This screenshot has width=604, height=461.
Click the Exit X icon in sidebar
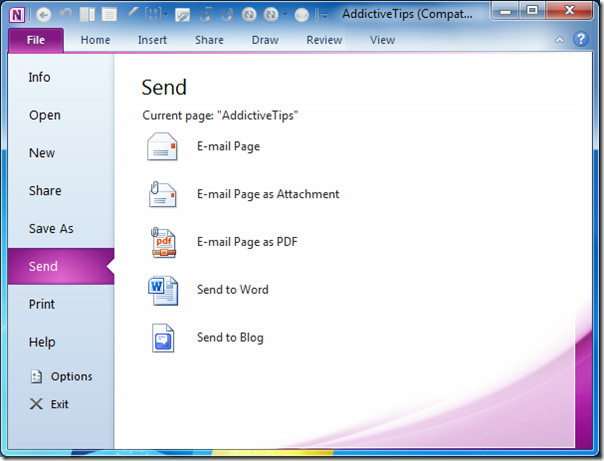click(x=36, y=404)
